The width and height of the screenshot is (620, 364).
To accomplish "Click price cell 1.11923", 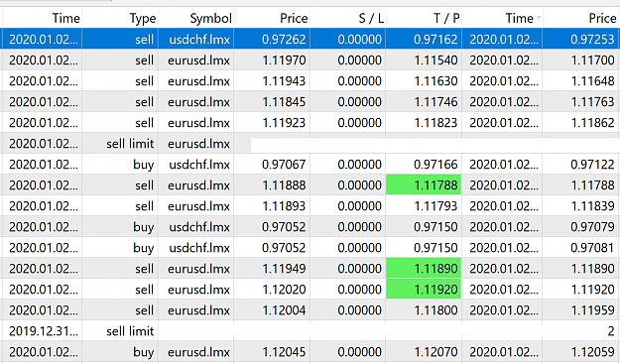I will 284,123.
